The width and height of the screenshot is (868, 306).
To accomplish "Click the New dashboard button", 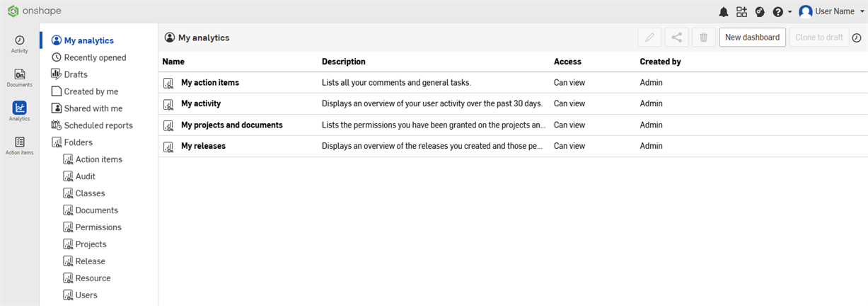I will pos(752,38).
